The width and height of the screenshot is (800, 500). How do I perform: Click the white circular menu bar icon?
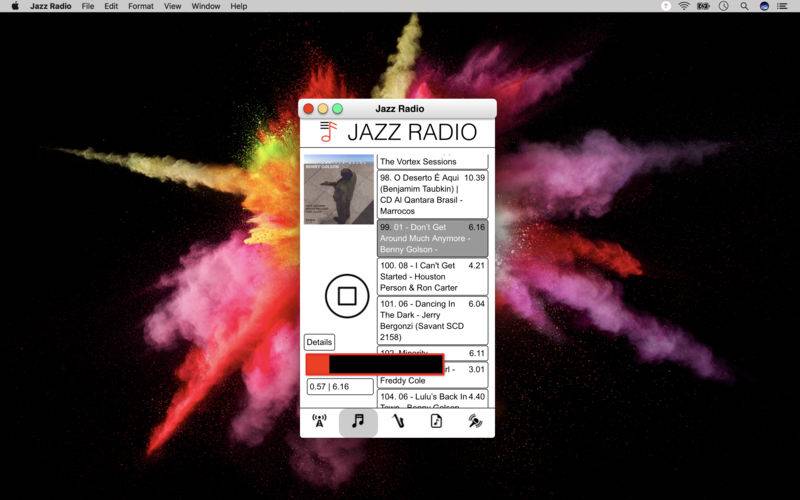tap(666, 6)
